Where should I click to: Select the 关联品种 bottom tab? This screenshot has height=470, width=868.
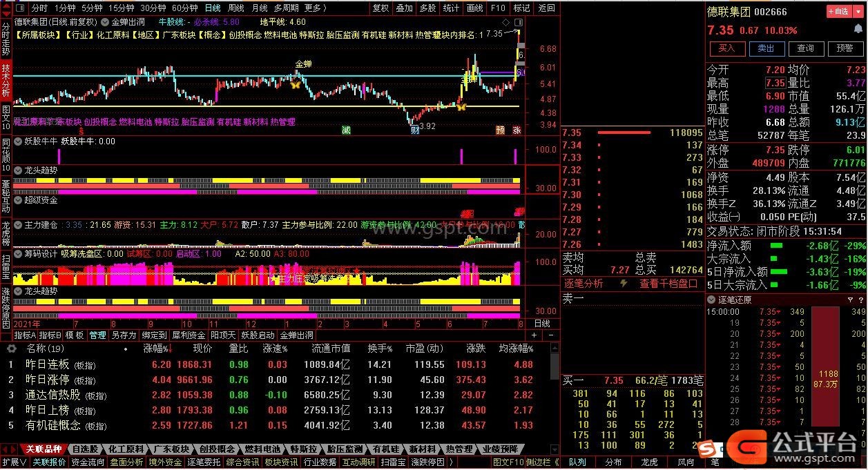click(44, 449)
